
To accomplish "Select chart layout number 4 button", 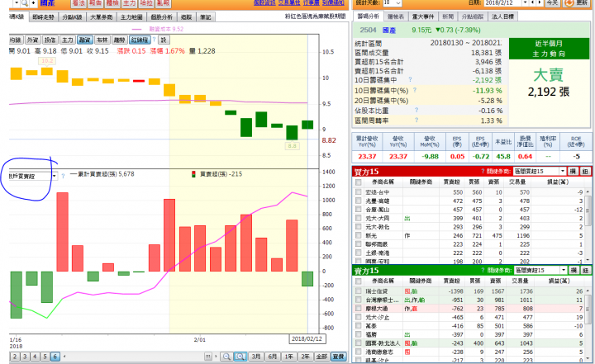I will [x=35, y=357].
